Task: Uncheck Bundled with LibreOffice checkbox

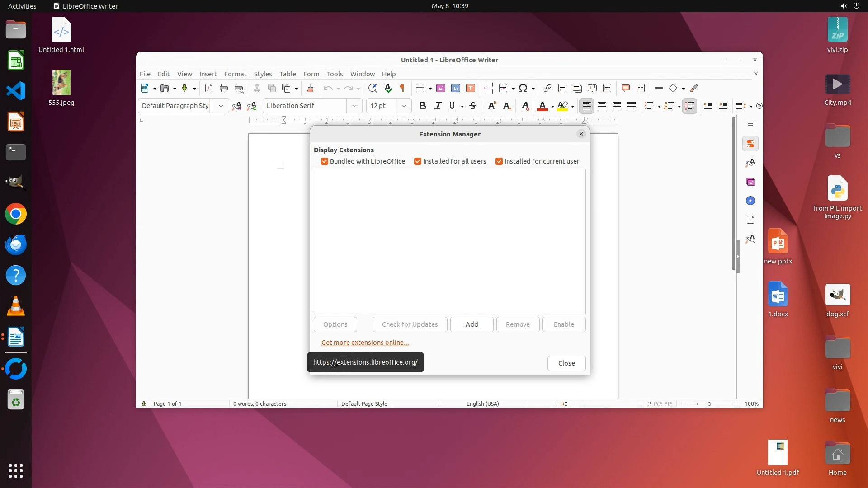Action: (x=324, y=161)
